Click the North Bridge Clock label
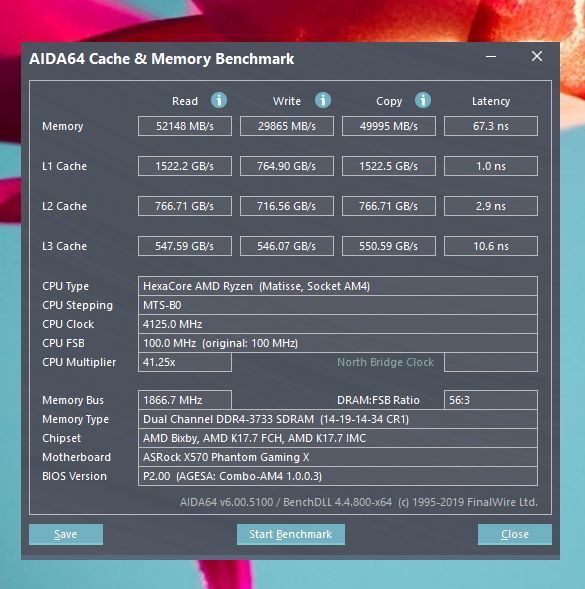This screenshot has width=585, height=589. 385,362
